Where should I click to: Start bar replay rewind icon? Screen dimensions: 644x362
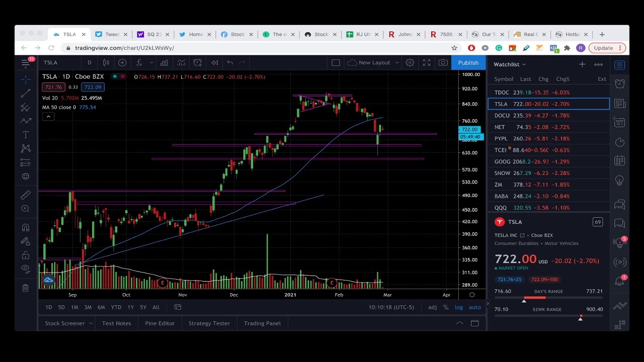[214, 62]
